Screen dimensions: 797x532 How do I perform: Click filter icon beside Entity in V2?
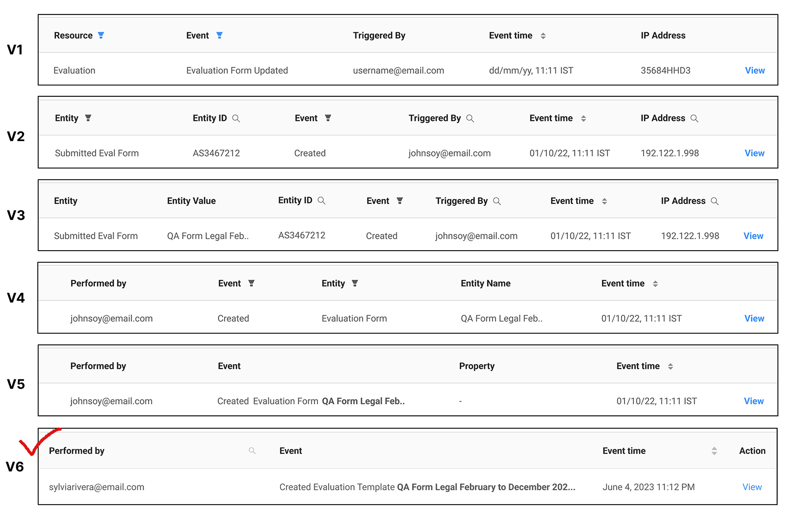[x=88, y=118]
